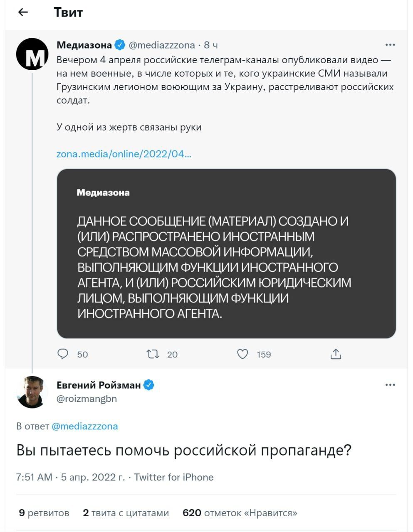
Task: View 620 отметок «Нравится» list
Action: click(x=240, y=513)
